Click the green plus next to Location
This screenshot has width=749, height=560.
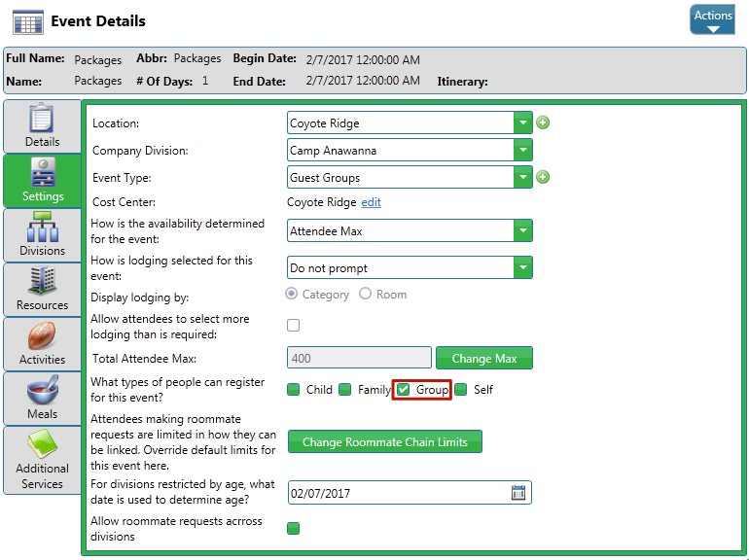[544, 122]
